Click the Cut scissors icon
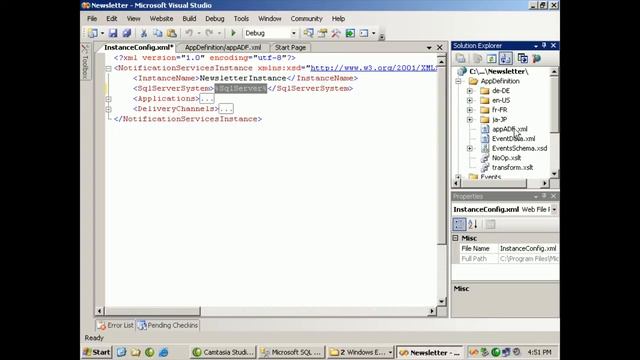This screenshot has height=360, width=640. (x=144, y=33)
